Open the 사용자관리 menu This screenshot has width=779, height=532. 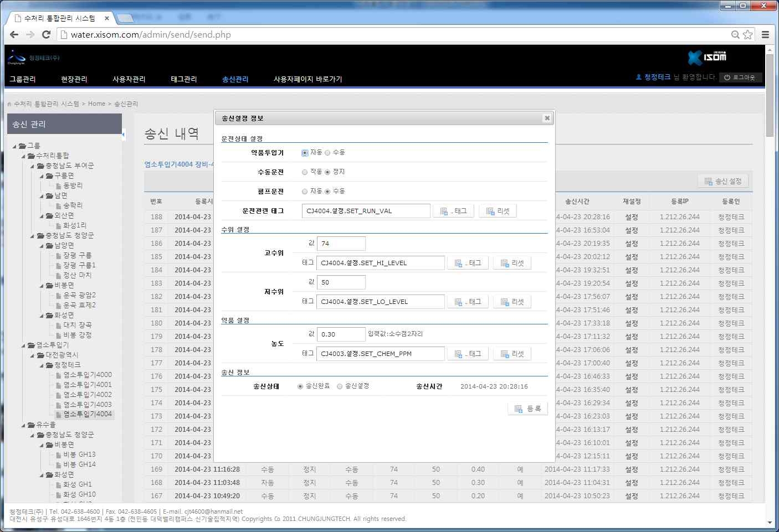(x=129, y=79)
